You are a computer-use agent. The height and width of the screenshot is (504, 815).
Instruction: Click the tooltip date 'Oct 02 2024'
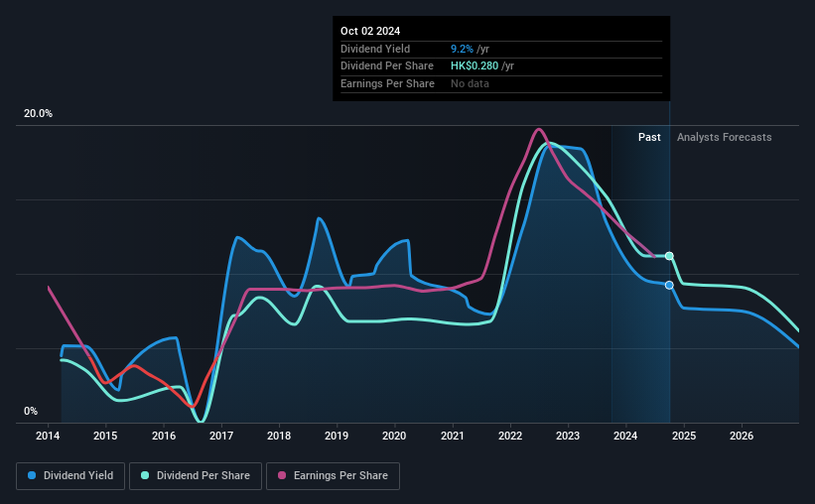(370, 31)
